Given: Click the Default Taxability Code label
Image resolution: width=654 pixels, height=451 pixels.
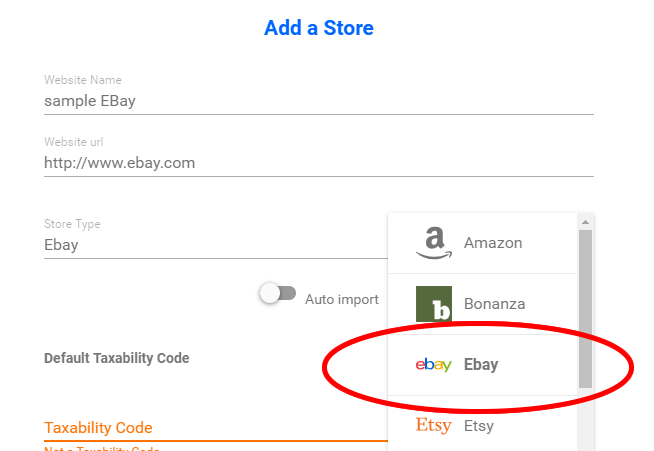Looking at the screenshot, I should tap(117, 358).
